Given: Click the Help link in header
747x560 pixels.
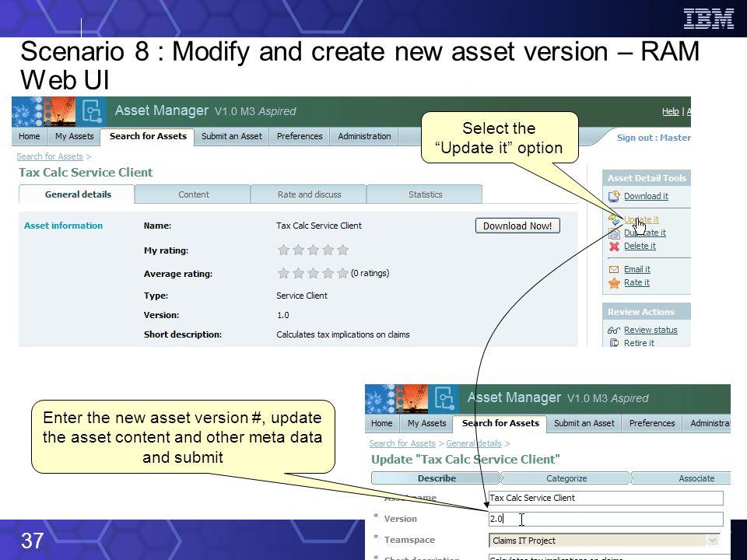Looking at the screenshot, I should (670, 111).
